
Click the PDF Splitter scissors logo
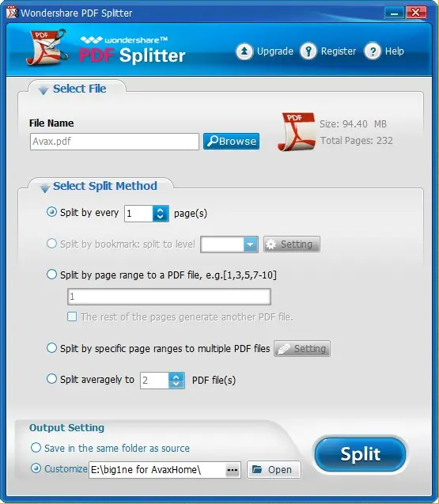[x=47, y=47]
